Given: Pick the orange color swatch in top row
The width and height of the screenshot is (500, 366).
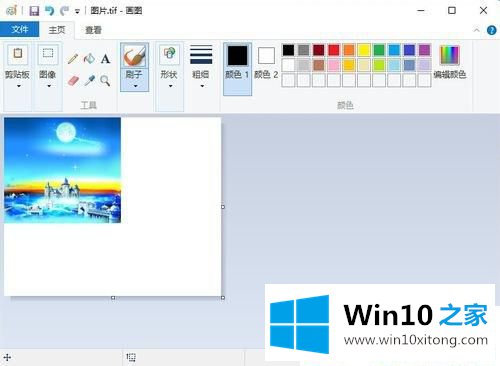Looking at the screenshot, I should (349, 50).
